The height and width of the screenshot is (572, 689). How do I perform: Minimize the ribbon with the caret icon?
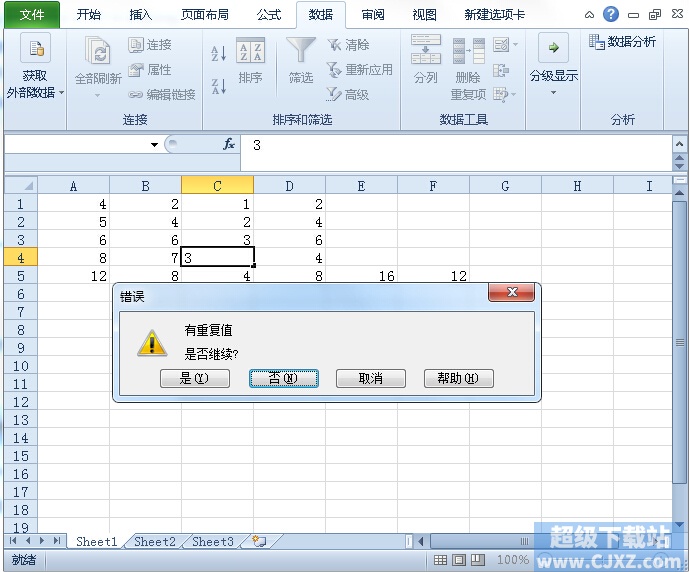[x=589, y=15]
